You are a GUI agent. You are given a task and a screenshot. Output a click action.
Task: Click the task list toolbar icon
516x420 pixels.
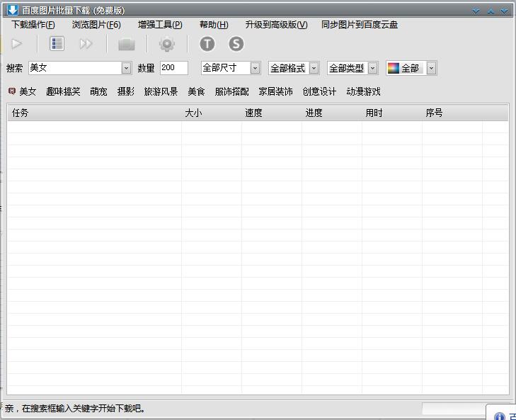pyautogui.click(x=57, y=44)
